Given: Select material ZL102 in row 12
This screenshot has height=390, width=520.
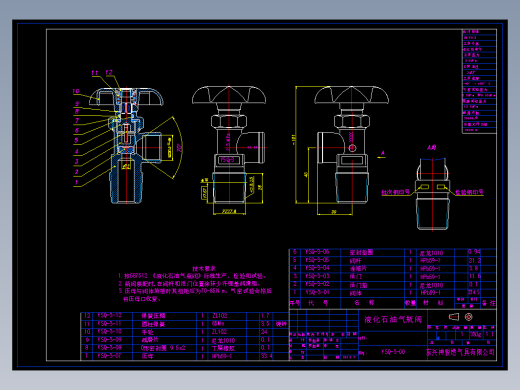Looking at the screenshot, I should tap(219, 315).
